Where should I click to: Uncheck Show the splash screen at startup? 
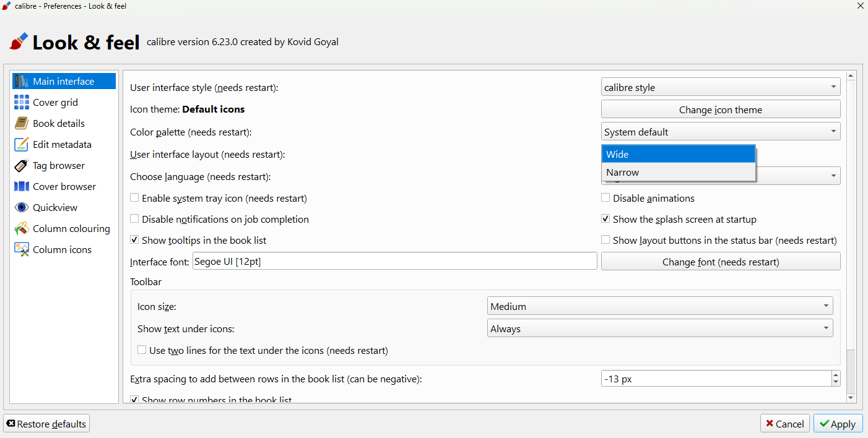click(606, 219)
